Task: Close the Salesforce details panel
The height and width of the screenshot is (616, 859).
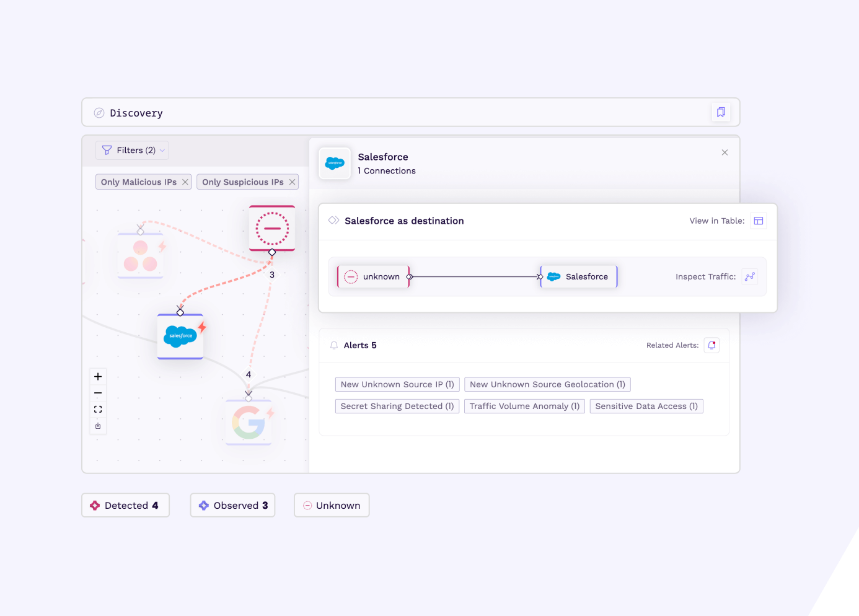Action: (x=725, y=152)
